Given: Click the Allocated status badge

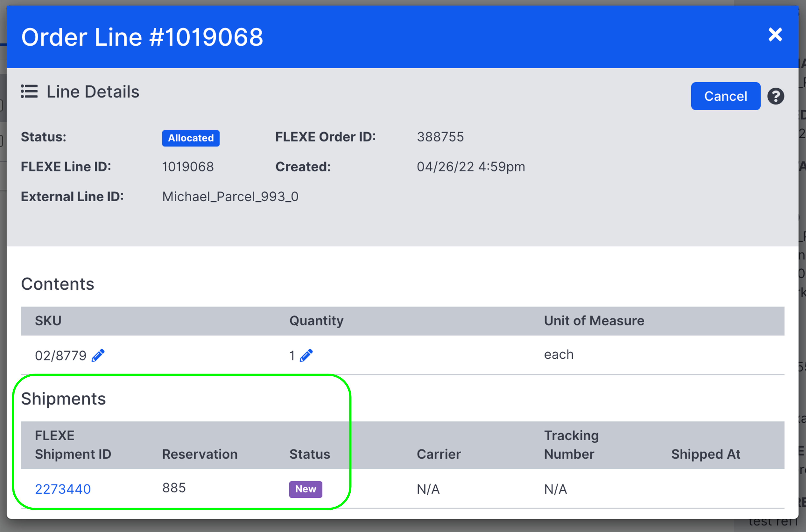Looking at the screenshot, I should click(x=191, y=138).
